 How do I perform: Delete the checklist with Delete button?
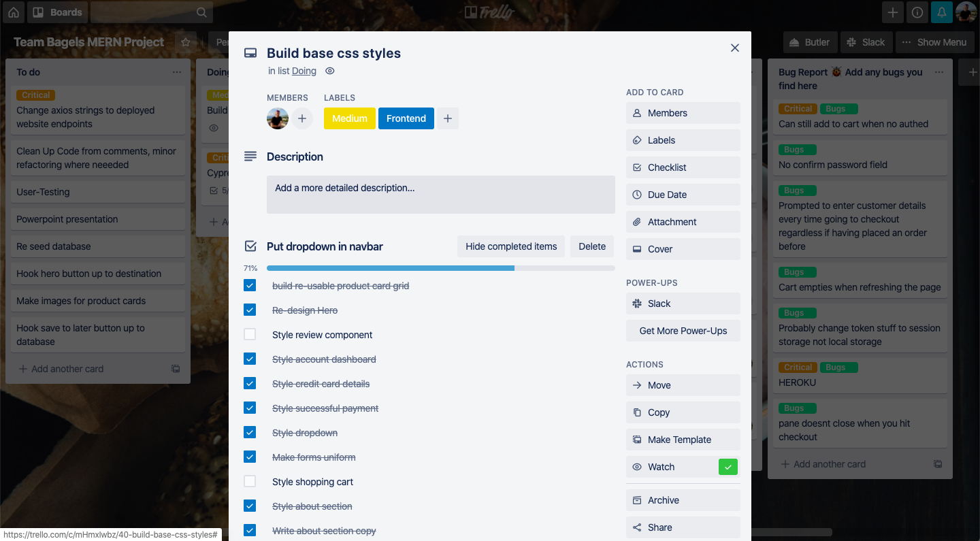(592, 246)
